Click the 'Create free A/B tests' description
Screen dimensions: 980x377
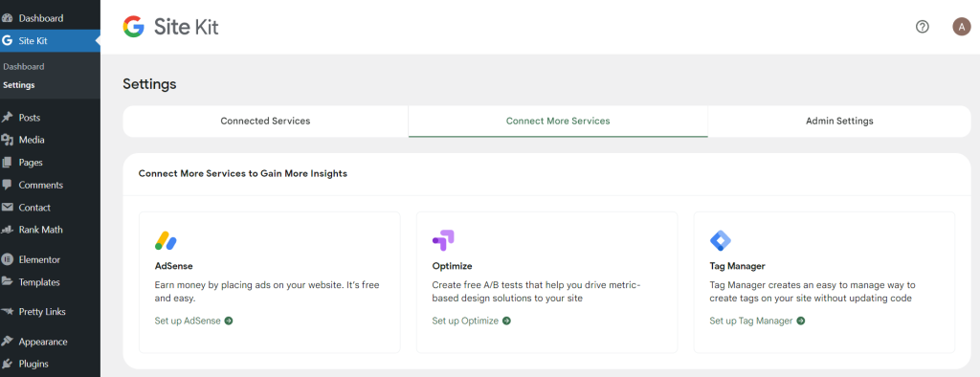pyautogui.click(x=536, y=291)
